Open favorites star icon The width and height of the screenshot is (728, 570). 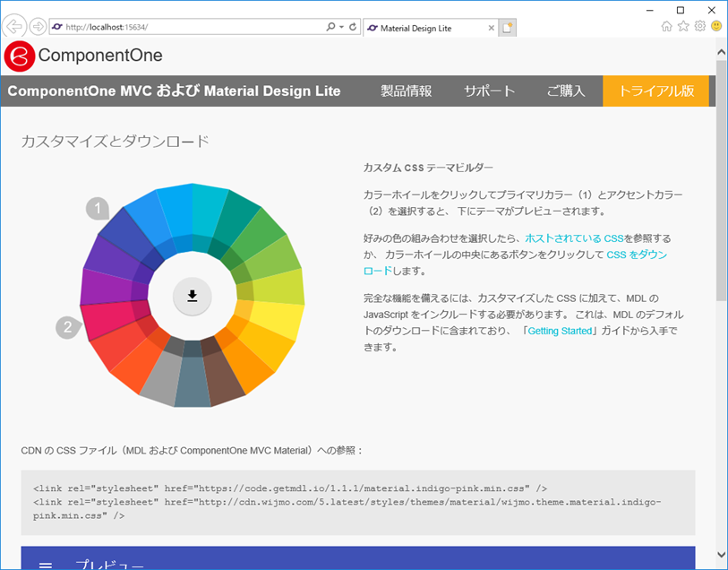(683, 26)
